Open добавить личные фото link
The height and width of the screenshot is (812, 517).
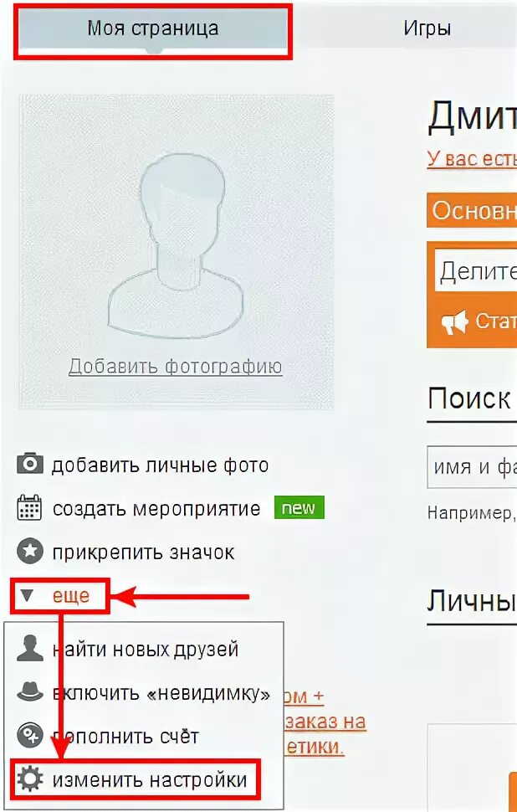coord(160,465)
